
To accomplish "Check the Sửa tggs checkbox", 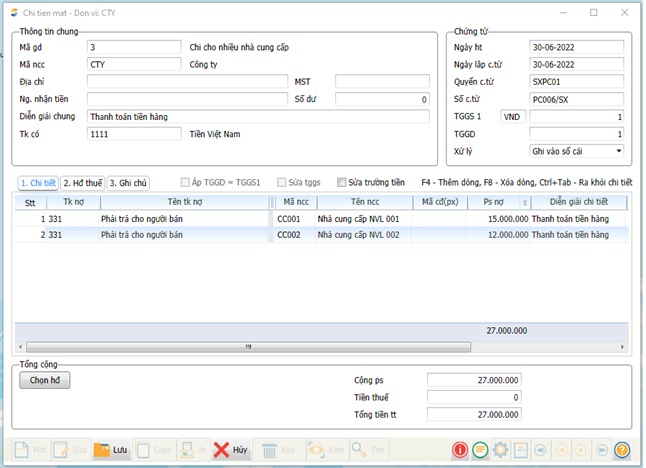I will point(280,183).
